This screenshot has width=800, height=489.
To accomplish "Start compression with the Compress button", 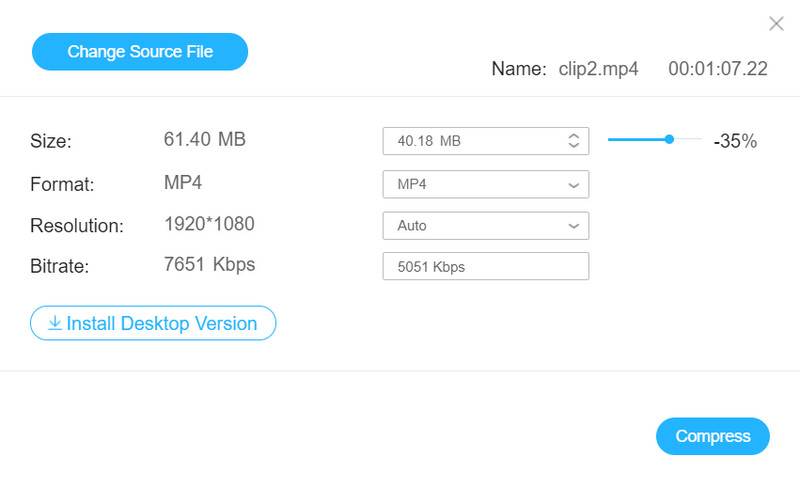I will pos(712,436).
